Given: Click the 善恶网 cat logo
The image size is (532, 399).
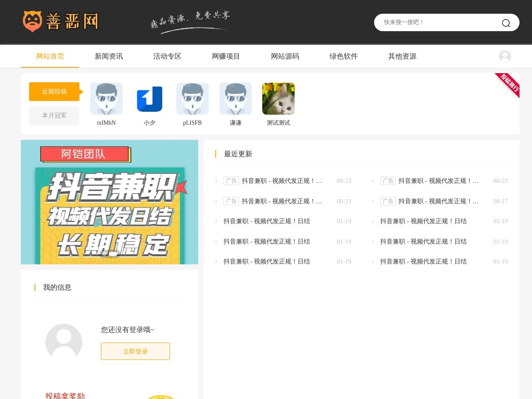Looking at the screenshot, I should pos(61,22).
